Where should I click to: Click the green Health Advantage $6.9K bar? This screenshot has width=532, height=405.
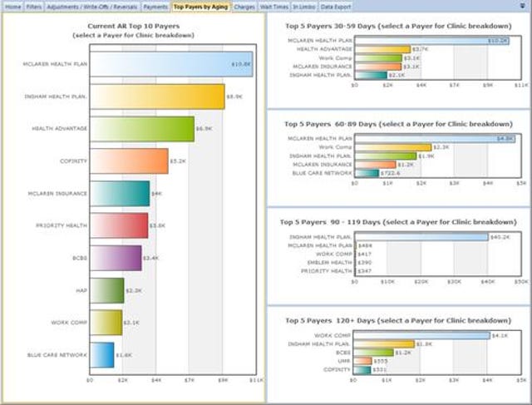coord(141,129)
